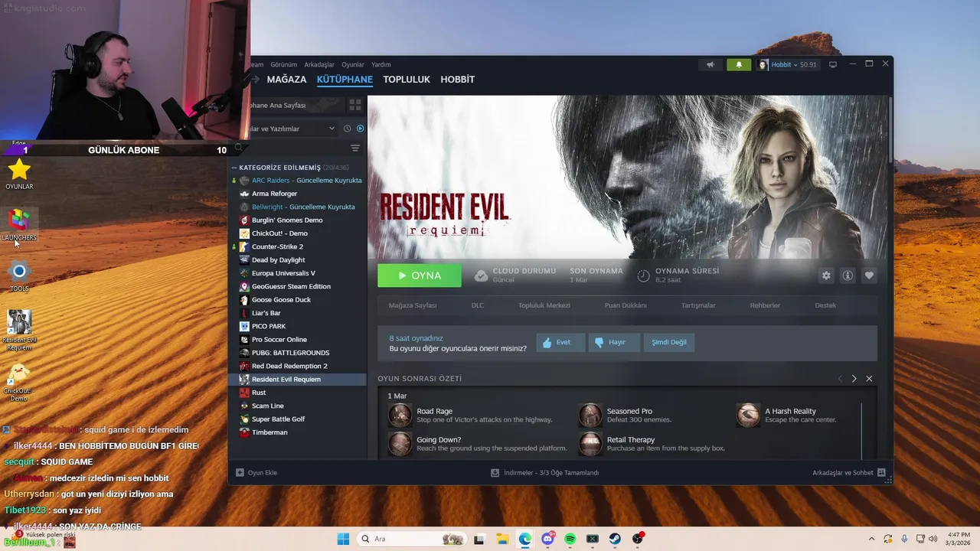Image resolution: width=980 pixels, height=551 pixels.
Task: Select Şimdi Değil on recommendation prompt
Action: 668,342
